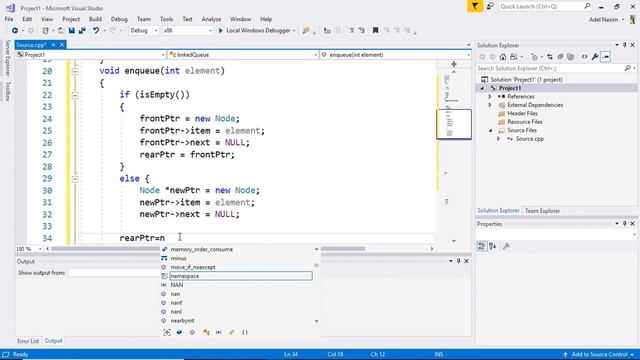Collapse the Source Files folder
This screenshot has width=640, height=360.
pyautogui.click(x=490, y=131)
